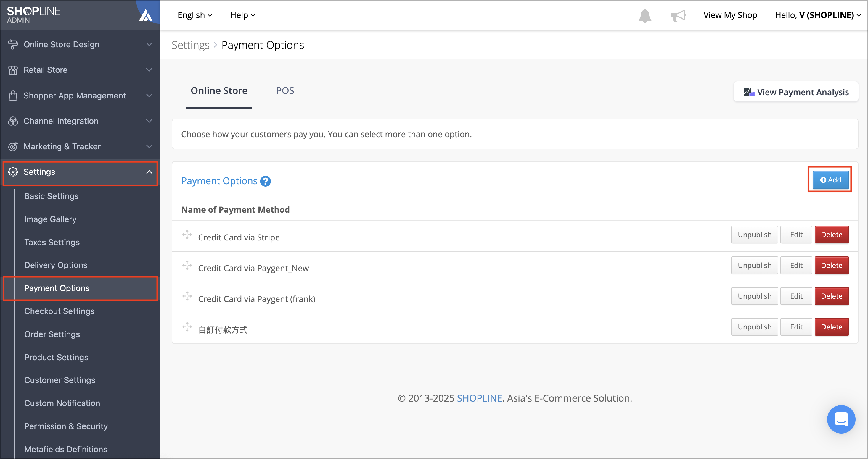Image resolution: width=868 pixels, height=459 pixels.
Task: Click View Payment Analysis button
Action: click(796, 92)
